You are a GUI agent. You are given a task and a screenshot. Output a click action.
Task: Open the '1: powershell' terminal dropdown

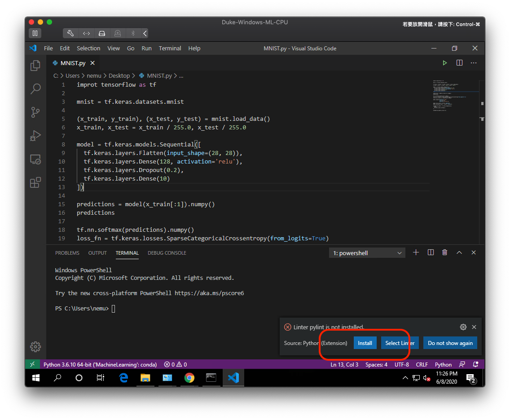[x=367, y=252]
